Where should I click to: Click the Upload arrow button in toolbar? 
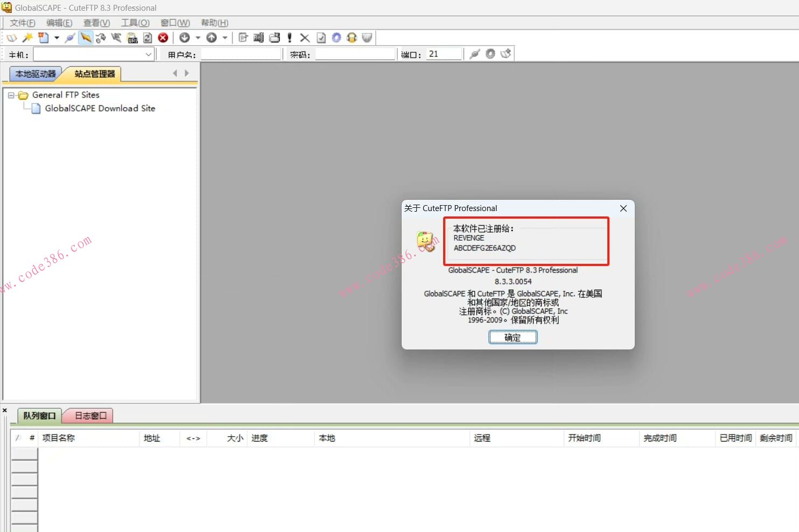click(x=212, y=38)
